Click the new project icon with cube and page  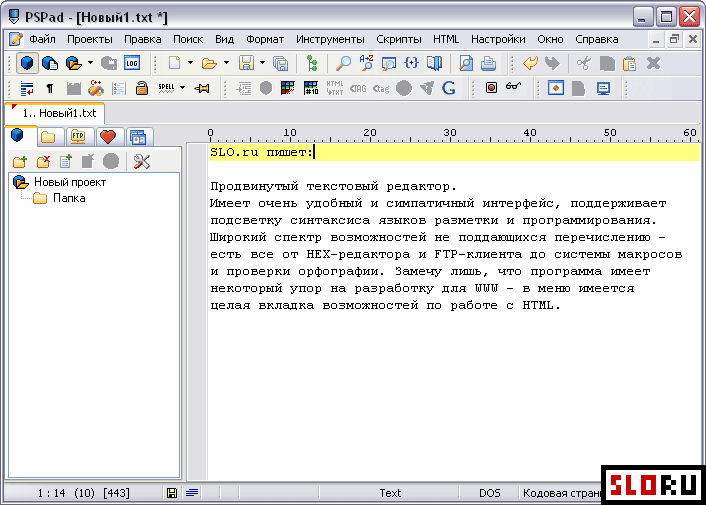click(50, 63)
